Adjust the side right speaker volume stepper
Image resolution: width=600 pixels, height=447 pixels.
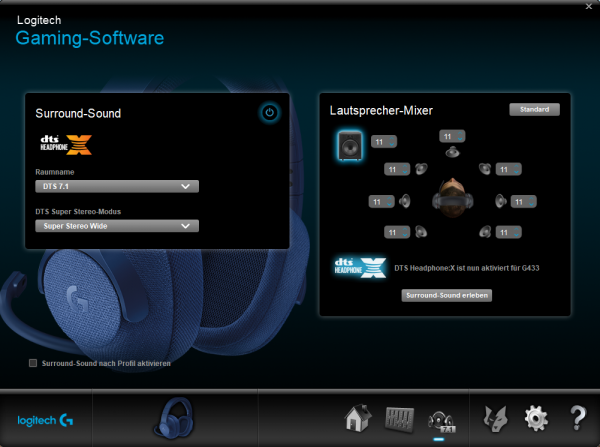pos(523,202)
